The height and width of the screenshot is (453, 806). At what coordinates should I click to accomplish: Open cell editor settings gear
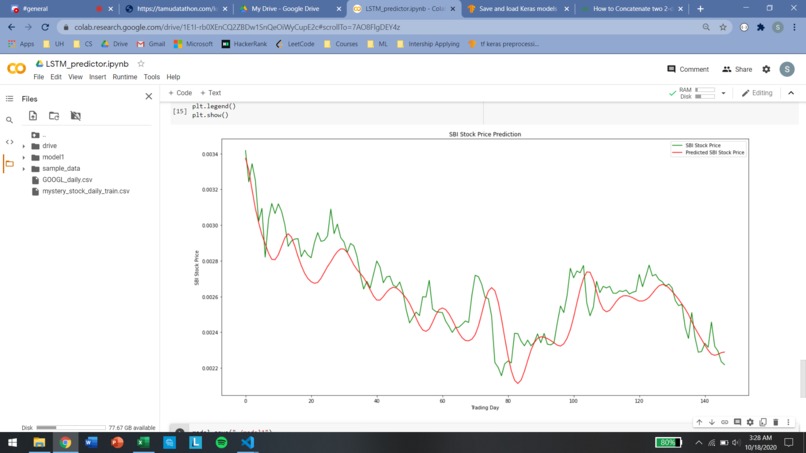tap(750, 422)
